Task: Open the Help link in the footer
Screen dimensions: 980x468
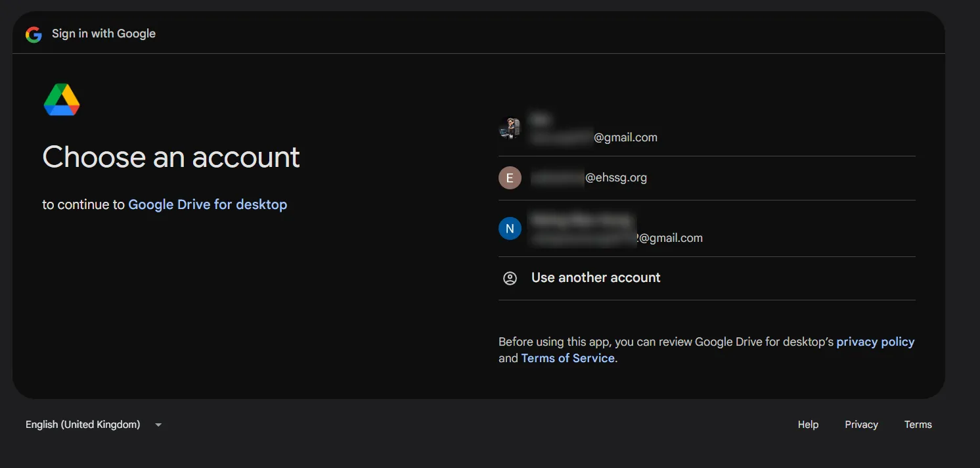Action: pos(808,425)
